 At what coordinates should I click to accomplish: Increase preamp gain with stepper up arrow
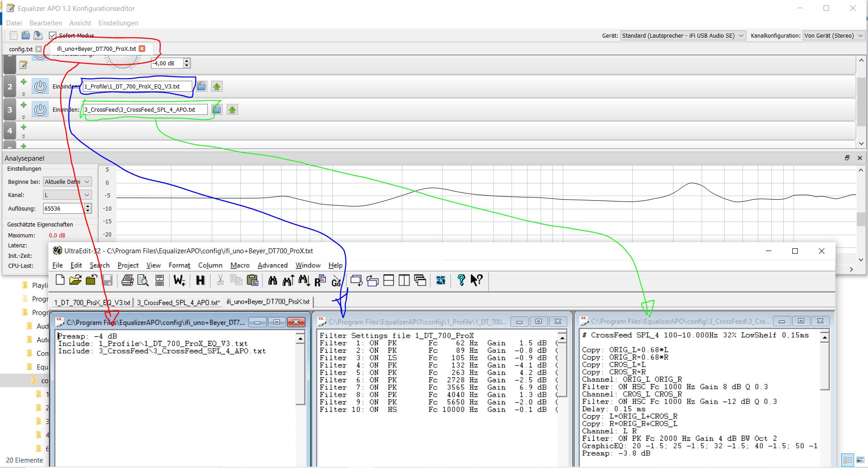coord(187,61)
